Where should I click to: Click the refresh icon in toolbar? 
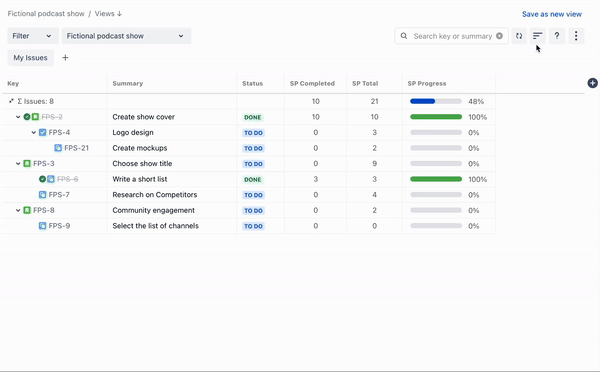pos(519,36)
